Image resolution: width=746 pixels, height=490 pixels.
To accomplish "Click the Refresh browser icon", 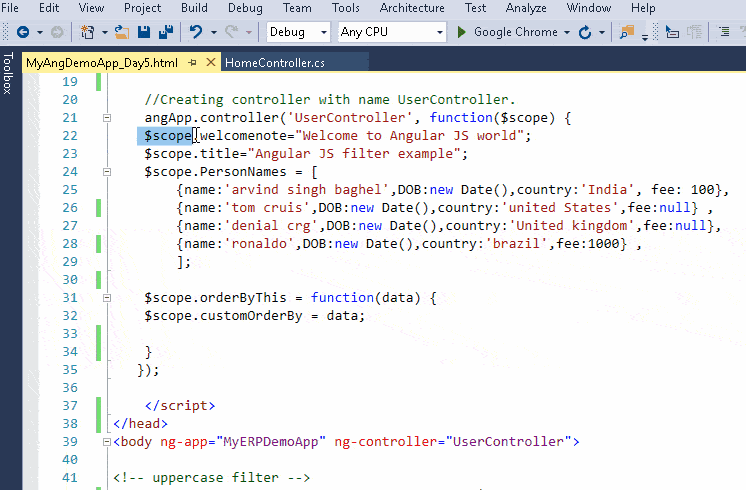I will (585, 32).
